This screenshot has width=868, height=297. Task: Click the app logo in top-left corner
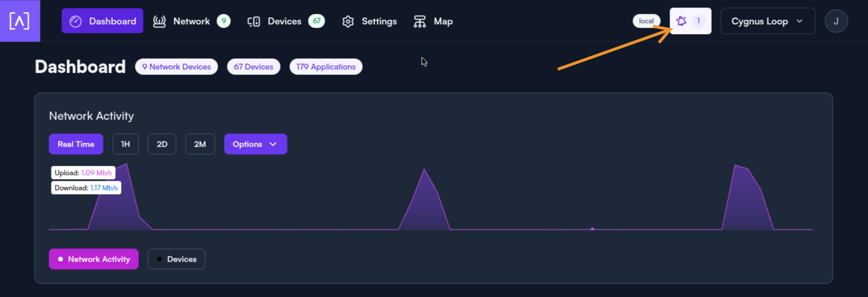coord(20,21)
